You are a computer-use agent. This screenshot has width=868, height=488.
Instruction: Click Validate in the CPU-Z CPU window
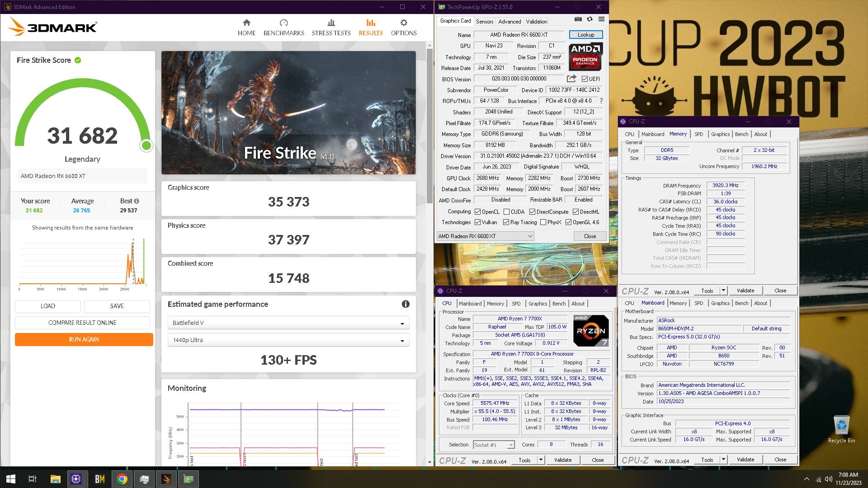[563, 460]
